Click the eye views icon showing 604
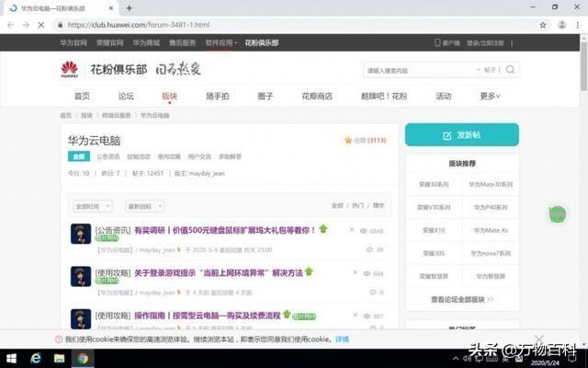 367,274
